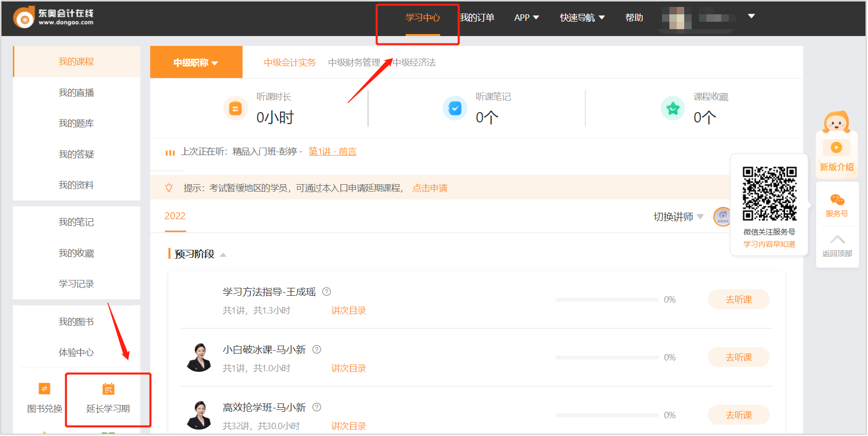Open the 中级职称 dropdown

(x=196, y=63)
